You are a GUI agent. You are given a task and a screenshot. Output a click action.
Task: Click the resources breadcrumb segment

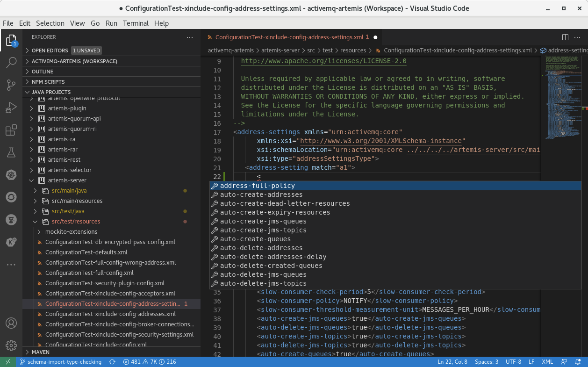pos(353,50)
